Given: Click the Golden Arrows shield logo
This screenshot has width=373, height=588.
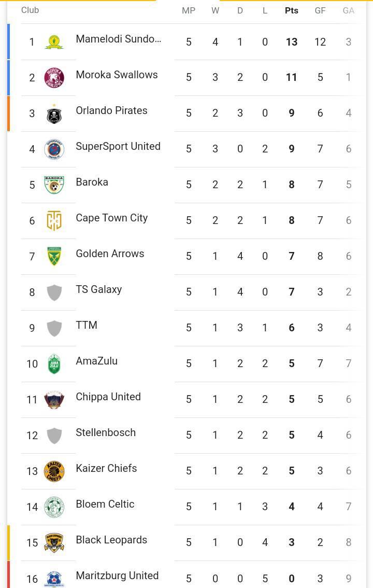Looking at the screenshot, I should (54, 257).
